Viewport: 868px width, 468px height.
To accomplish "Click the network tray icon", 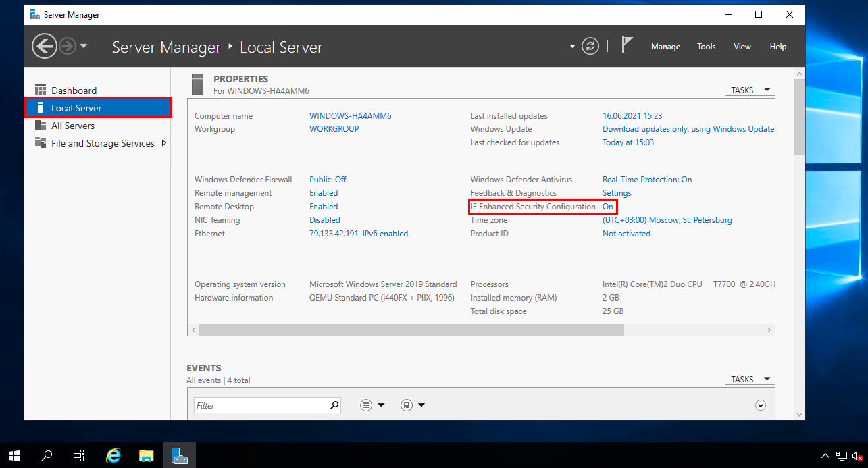I will coord(842,456).
